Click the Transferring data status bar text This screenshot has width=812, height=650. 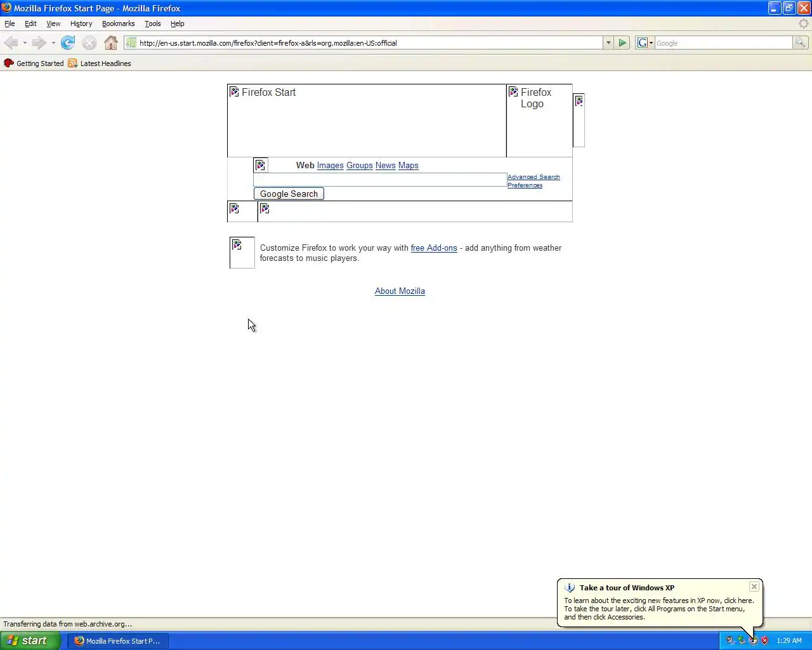68,624
